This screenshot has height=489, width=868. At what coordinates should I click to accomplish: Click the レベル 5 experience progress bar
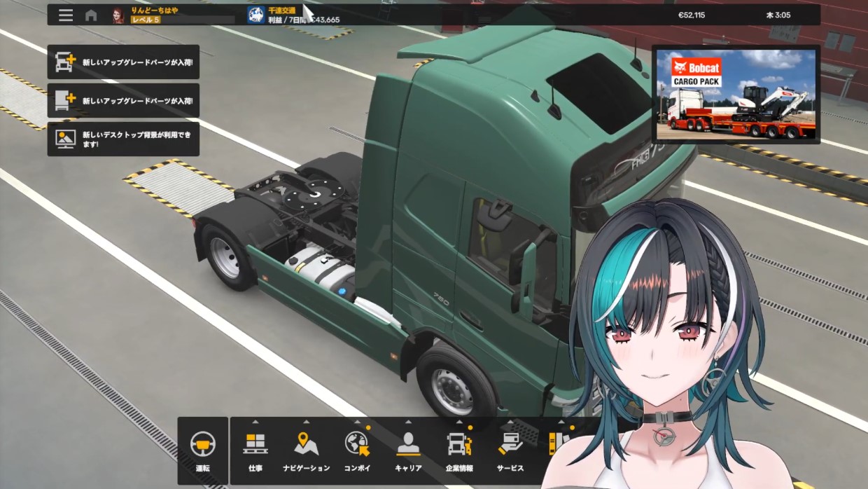coord(183,20)
